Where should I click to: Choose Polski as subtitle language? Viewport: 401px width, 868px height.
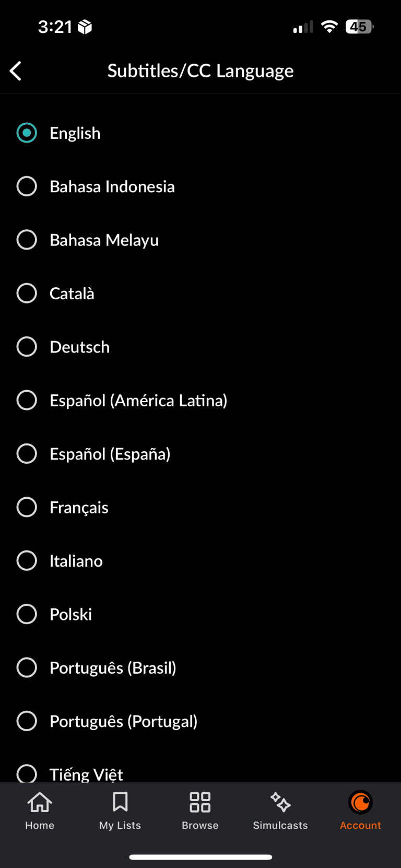coord(70,614)
